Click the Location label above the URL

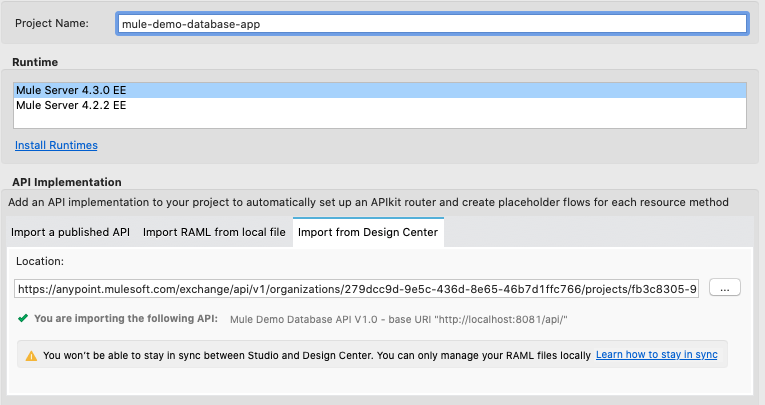pyautogui.click(x=40, y=261)
